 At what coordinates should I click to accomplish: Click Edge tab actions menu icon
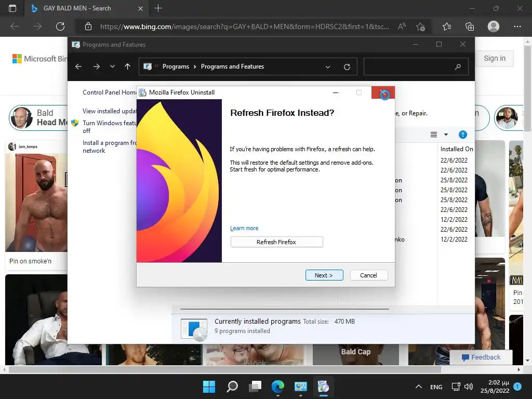12,8
